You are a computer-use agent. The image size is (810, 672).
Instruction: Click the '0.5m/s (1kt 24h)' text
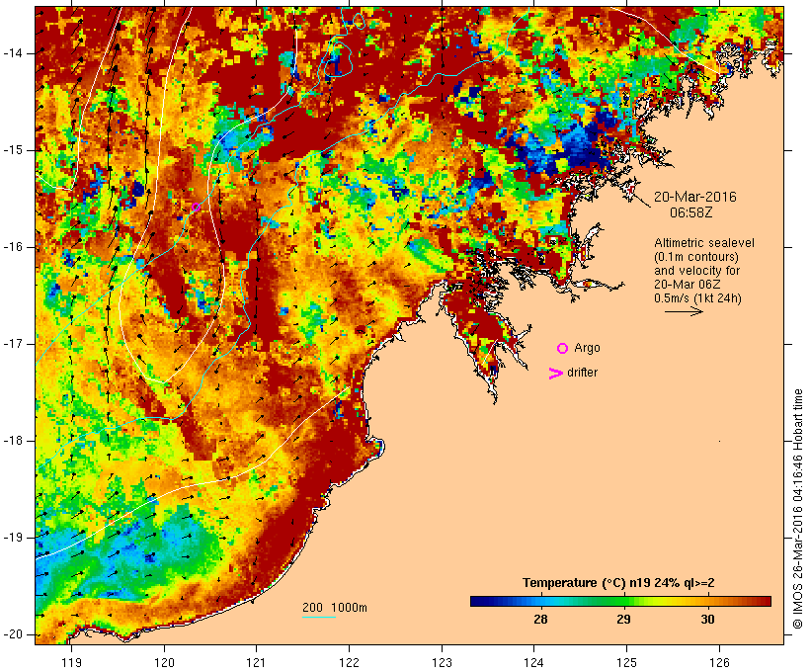coord(697,298)
